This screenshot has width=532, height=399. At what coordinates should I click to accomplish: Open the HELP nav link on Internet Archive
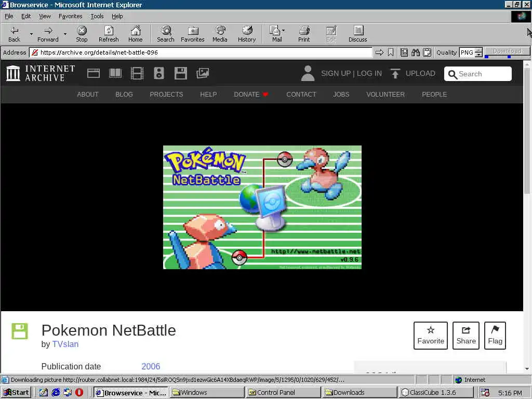[x=208, y=95]
